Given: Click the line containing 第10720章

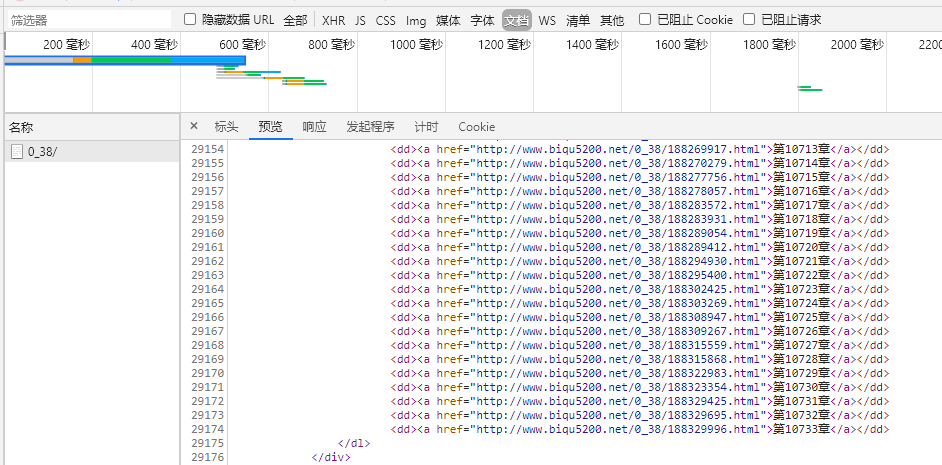Looking at the screenshot, I should (640, 247).
